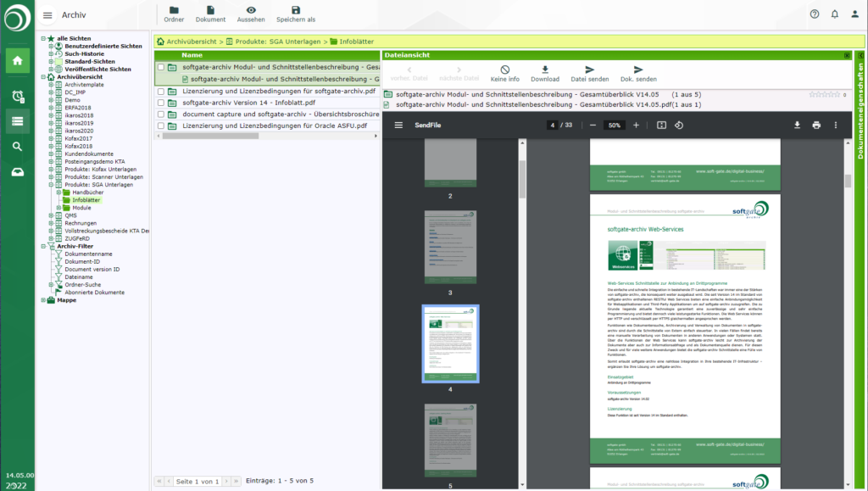Check the softgate-archiv Modul- und Schnittstellenbeschreibung row
The height and width of the screenshot is (491, 868).
coord(160,67)
